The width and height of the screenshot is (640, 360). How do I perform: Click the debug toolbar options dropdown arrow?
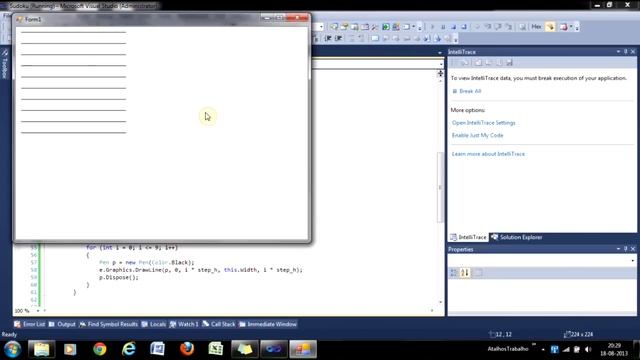577,27
